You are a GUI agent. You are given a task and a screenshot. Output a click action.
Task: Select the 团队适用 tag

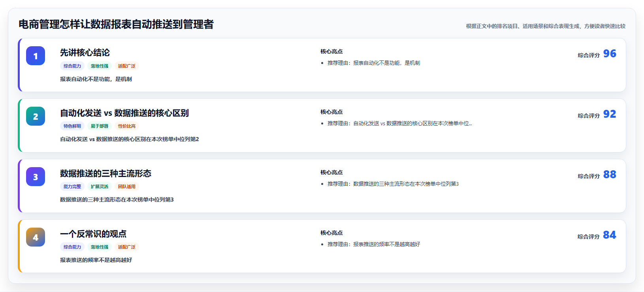127,187
